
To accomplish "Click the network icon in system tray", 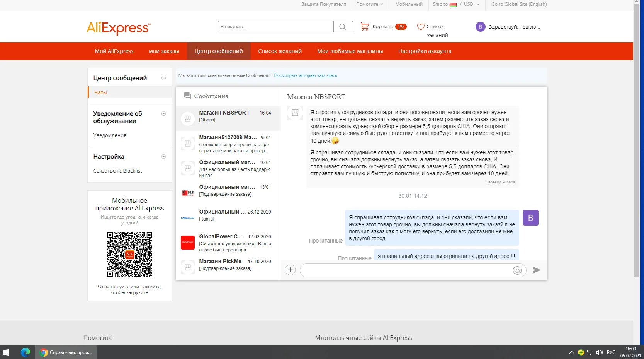I will click(590, 352).
